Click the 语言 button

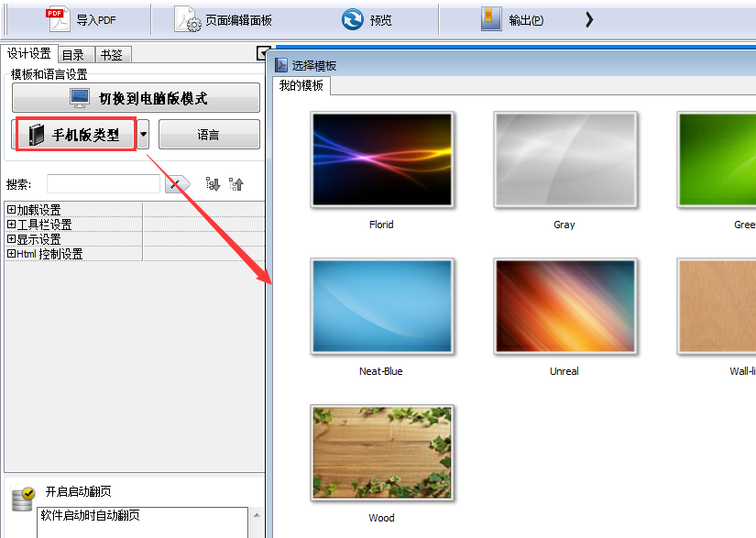[x=209, y=135]
